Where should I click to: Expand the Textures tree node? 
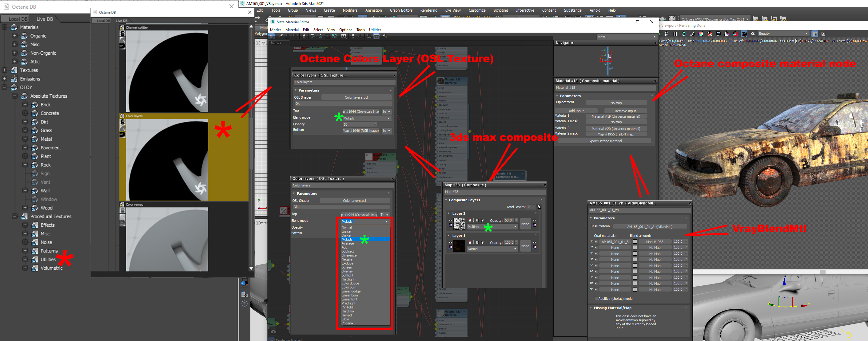4,70
